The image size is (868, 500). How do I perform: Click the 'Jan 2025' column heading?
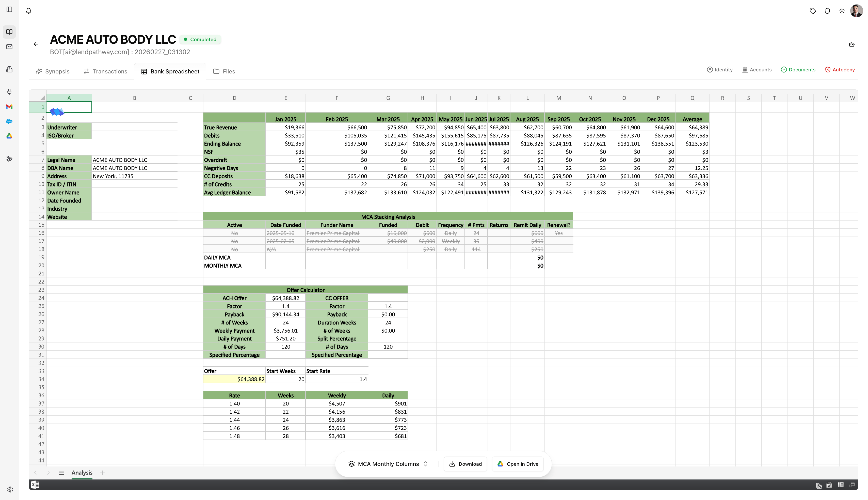click(285, 119)
